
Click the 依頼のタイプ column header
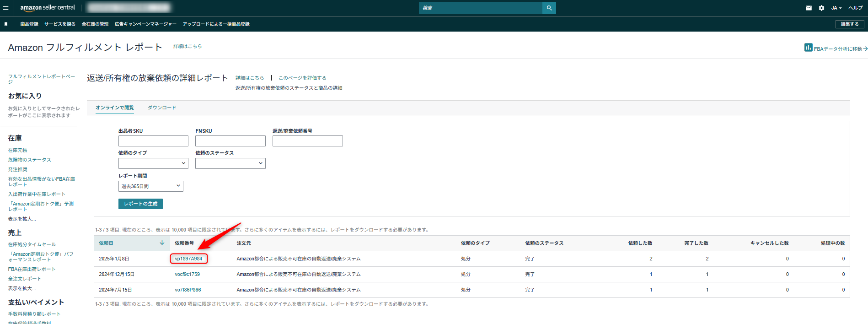[x=475, y=243]
